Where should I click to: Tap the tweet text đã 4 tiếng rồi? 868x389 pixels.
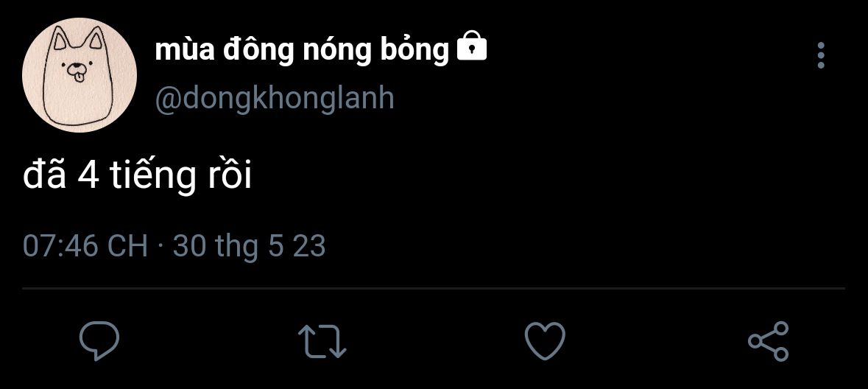pos(137,176)
